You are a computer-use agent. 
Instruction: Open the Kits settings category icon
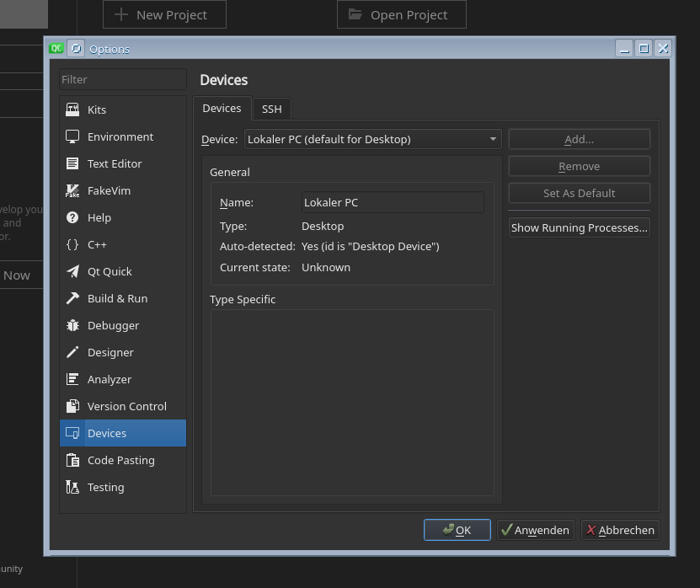tap(72, 110)
